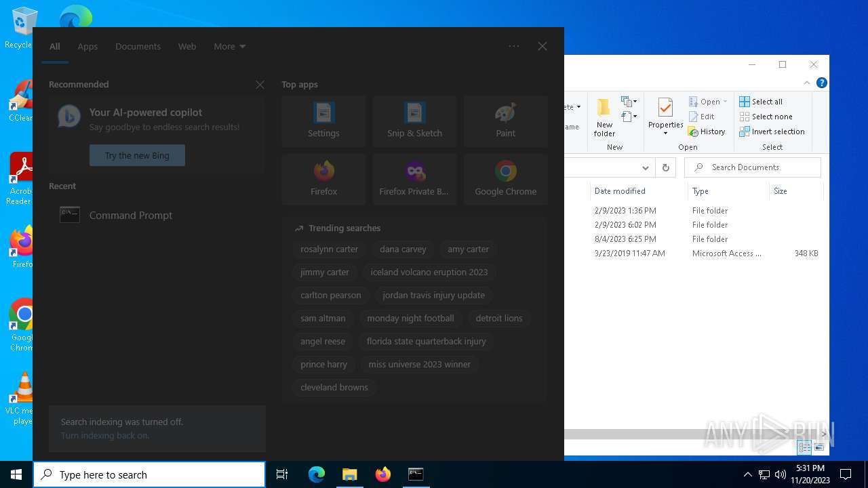The height and width of the screenshot is (488, 868).
Task: Search trending rosalynn carter
Action: [x=329, y=249]
